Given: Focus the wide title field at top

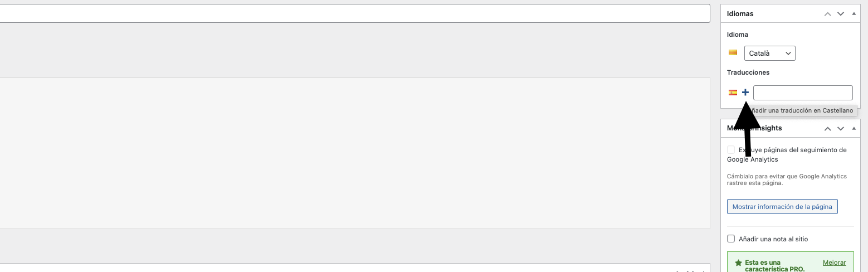Looking at the screenshot, I should tap(355, 13).
